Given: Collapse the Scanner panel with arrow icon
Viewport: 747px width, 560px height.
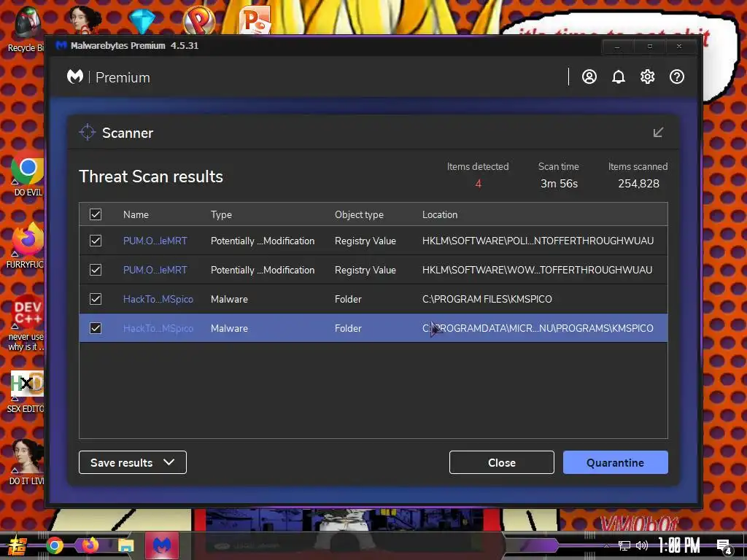Looking at the screenshot, I should pos(658,133).
